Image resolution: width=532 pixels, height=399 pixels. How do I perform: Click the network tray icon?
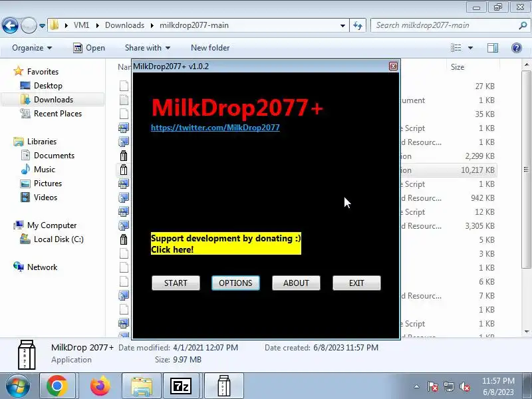(x=448, y=386)
